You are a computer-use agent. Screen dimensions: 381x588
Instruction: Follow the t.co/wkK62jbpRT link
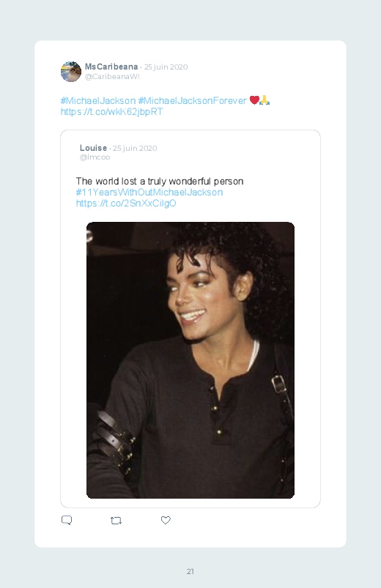coord(112,112)
